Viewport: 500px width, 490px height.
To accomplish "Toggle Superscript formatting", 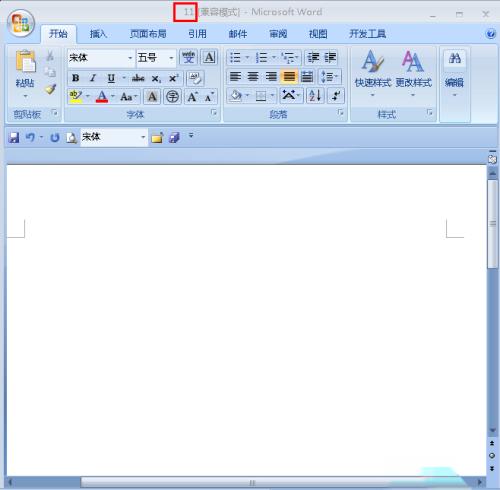I will (x=173, y=78).
